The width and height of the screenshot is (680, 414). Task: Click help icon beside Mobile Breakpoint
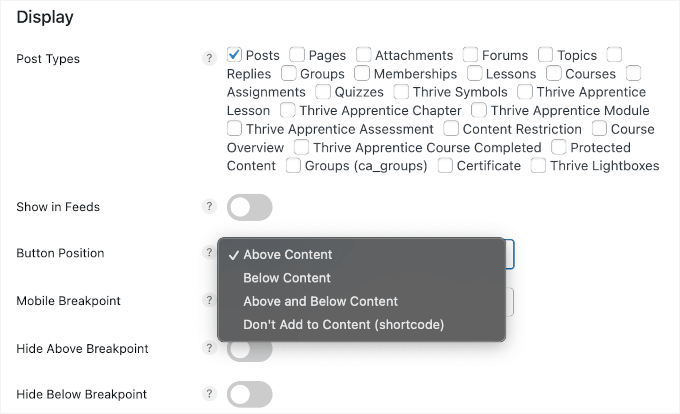pyautogui.click(x=209, y=299)
